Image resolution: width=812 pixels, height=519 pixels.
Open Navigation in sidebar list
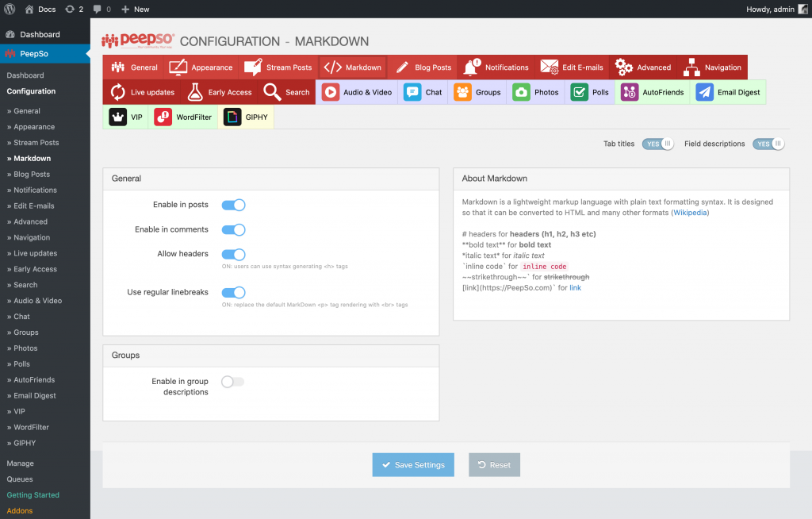32,237
